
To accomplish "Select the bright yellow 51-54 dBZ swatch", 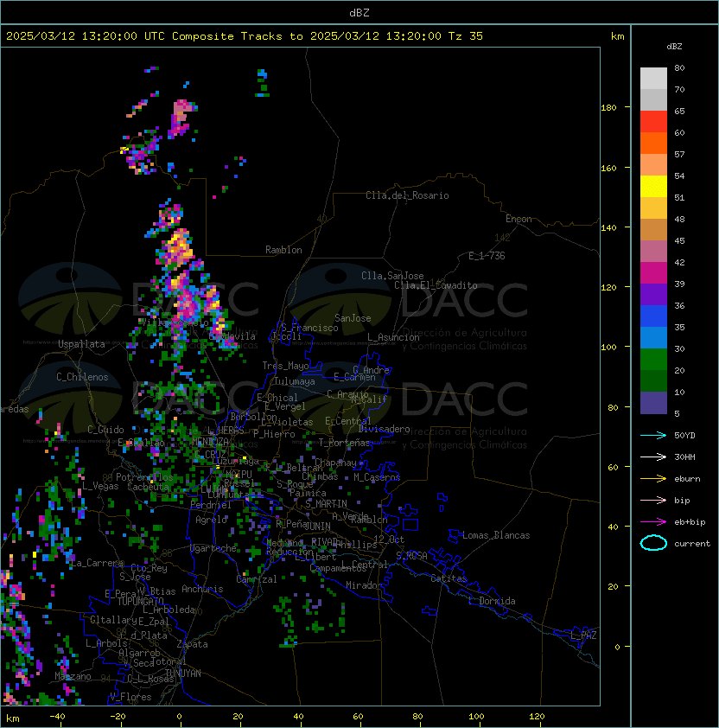I will point(653,187).
